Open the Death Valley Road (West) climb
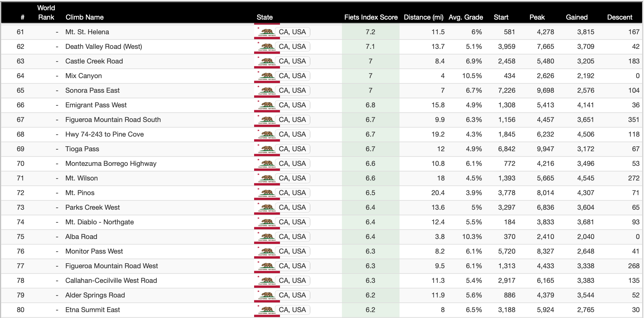Viewport: 644px width, 318px height. click(x=103, y=47)
